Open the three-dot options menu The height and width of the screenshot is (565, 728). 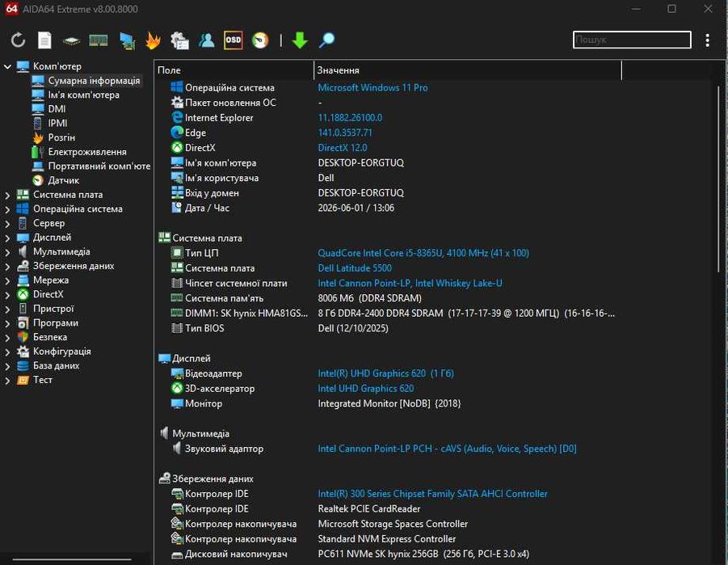707,40
